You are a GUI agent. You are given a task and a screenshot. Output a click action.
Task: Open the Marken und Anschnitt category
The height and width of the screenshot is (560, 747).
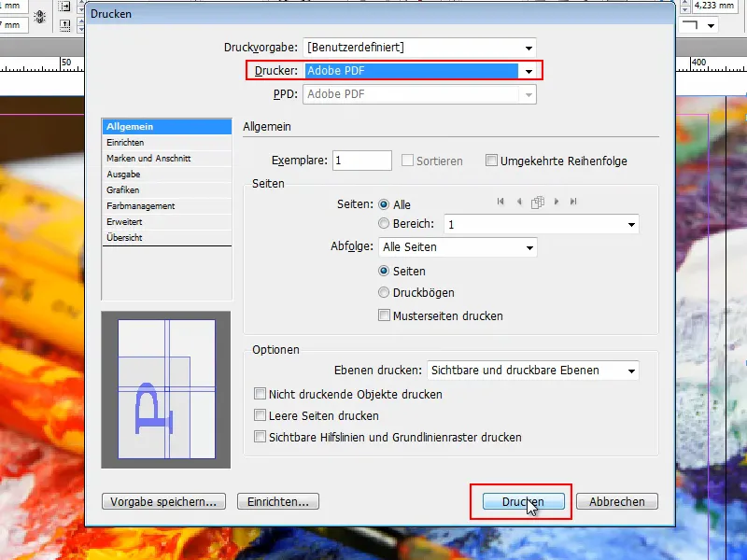(x=167, y=158)
